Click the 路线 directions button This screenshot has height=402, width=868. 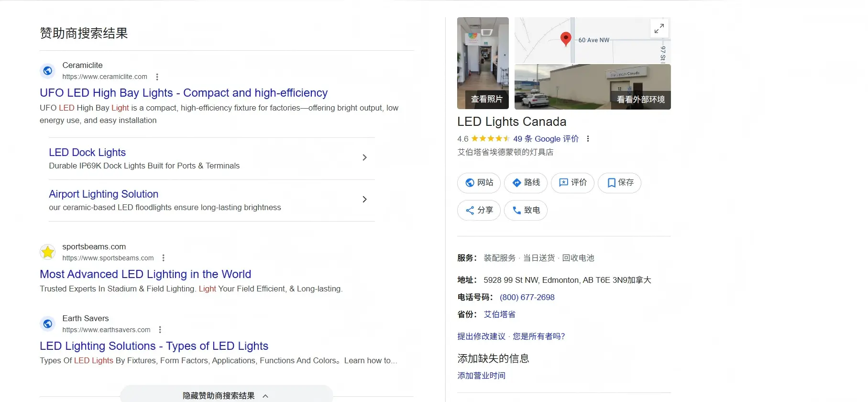[x=526, y=183]
